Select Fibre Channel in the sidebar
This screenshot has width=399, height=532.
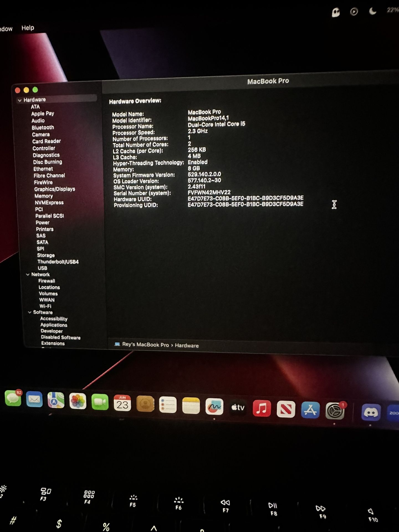pos(49,175)
